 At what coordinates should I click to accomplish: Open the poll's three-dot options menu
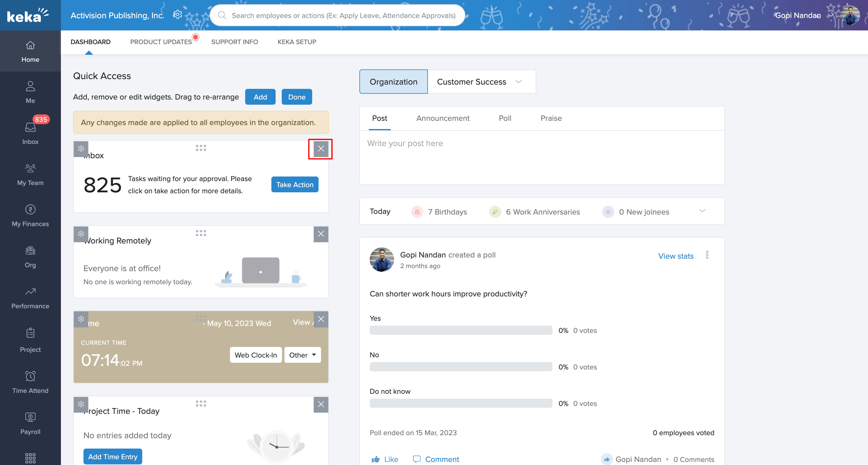pos(707,255)
